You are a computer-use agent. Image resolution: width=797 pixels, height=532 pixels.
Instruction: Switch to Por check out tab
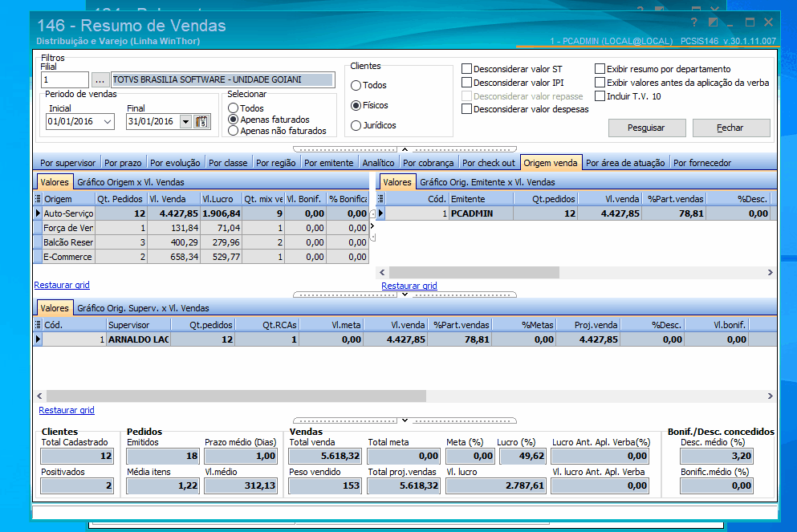point(489,163)
